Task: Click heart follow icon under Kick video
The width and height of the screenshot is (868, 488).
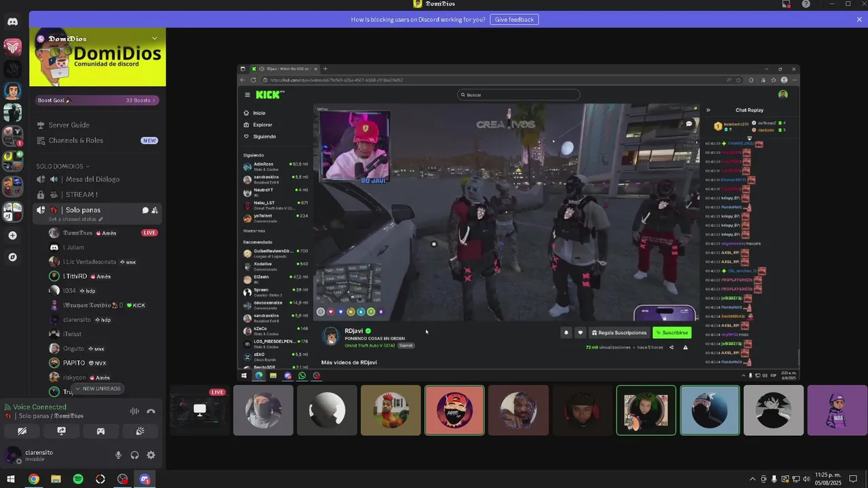Action: click(580, 333)
